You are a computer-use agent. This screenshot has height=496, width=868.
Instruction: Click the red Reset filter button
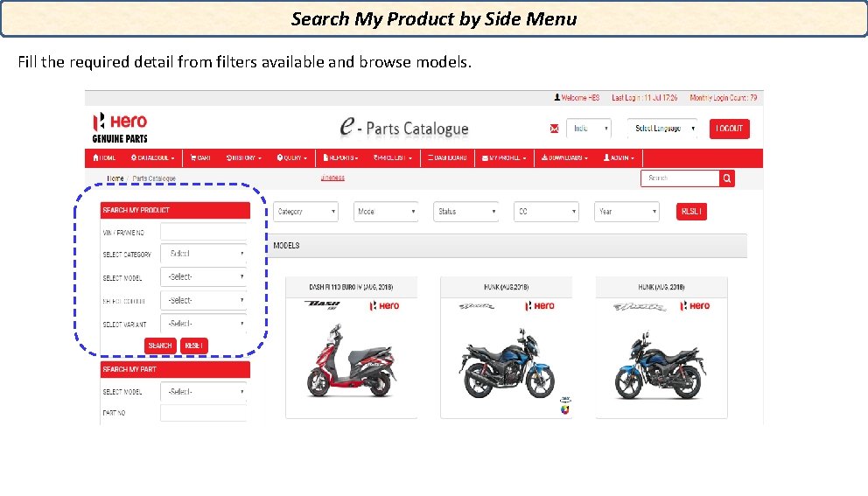click(691, 212)
